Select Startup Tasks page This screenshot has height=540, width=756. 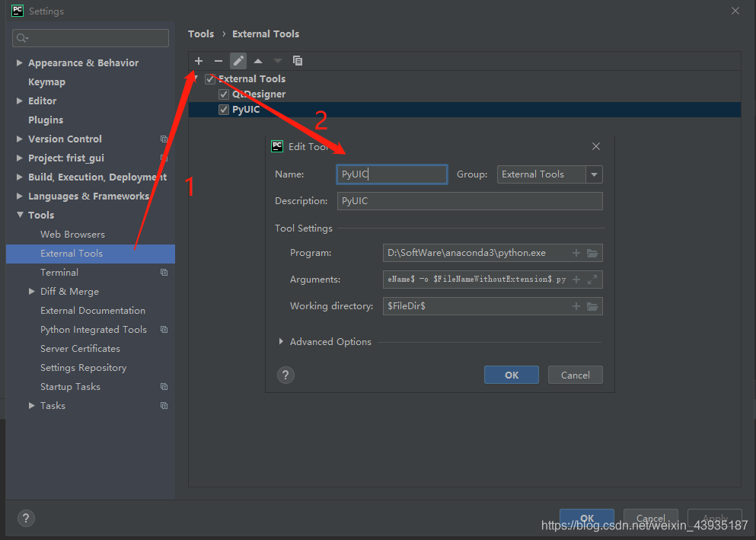(70, 387)
